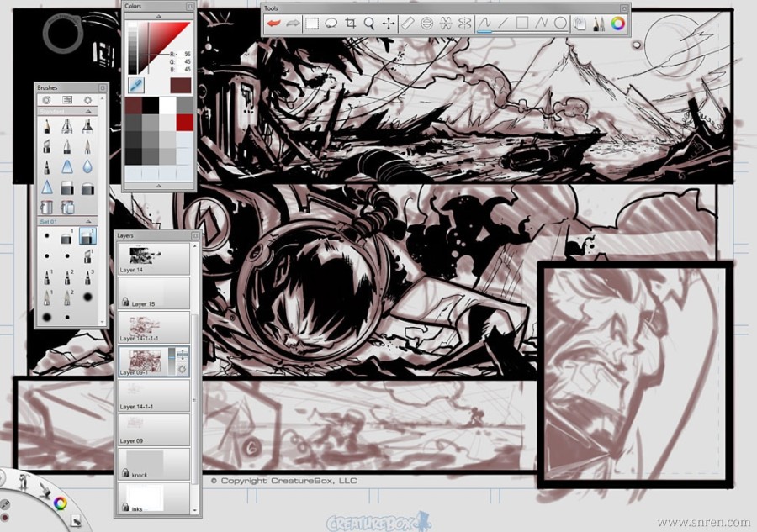Pick the Pencil brush in Standard set

pyautogui.click(x=47, y=126)
